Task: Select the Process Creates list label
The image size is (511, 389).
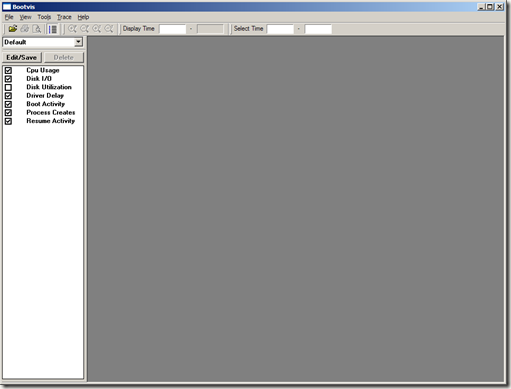Action: coord(51,112)
